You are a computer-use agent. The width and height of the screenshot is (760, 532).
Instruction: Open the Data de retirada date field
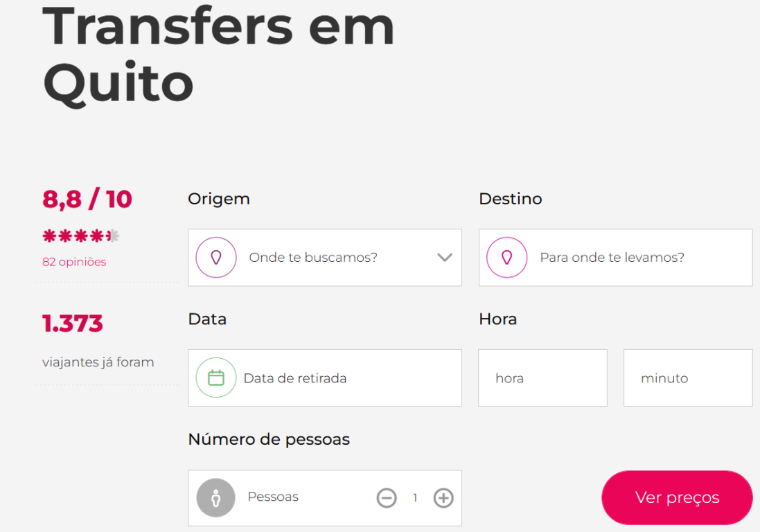click(295, 378)
